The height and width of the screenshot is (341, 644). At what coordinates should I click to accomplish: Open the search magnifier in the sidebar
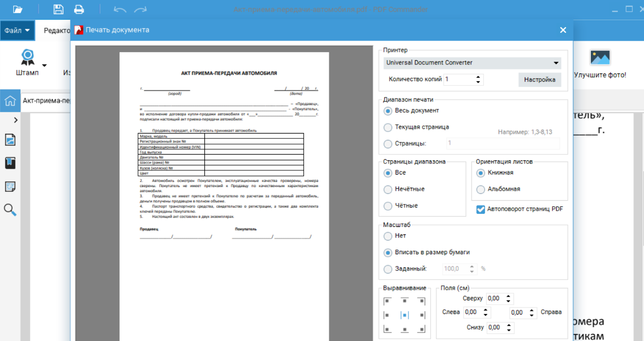pyautogui.click(x=10, y=210)
